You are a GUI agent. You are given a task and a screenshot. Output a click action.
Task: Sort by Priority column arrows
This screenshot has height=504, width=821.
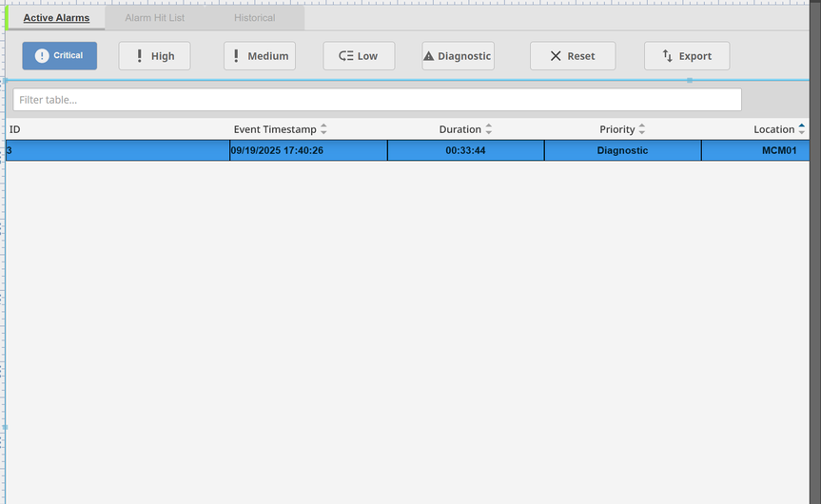[642, 129]
